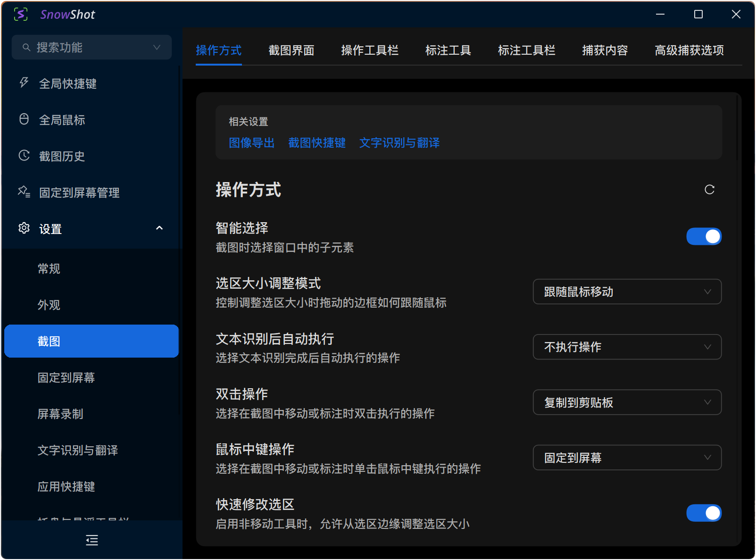756x560 pixels.
Task: Click the SnowShot logo icon
Action: [x=21, y=14]
